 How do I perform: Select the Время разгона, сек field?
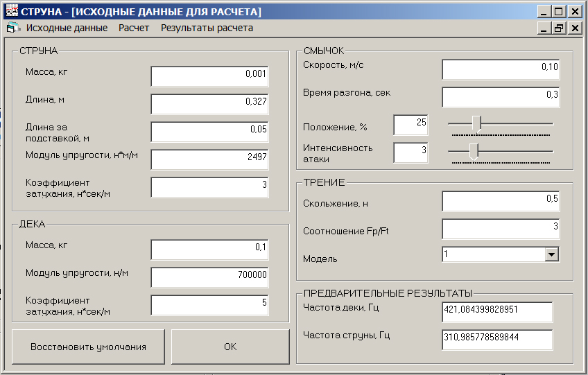[500, 97]
